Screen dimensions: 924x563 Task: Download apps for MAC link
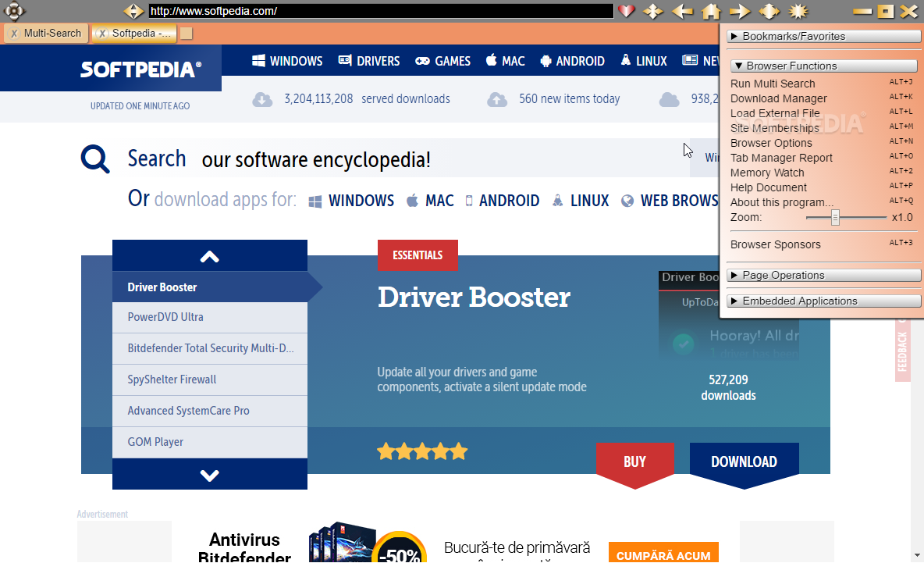click(x=430, y=201)
